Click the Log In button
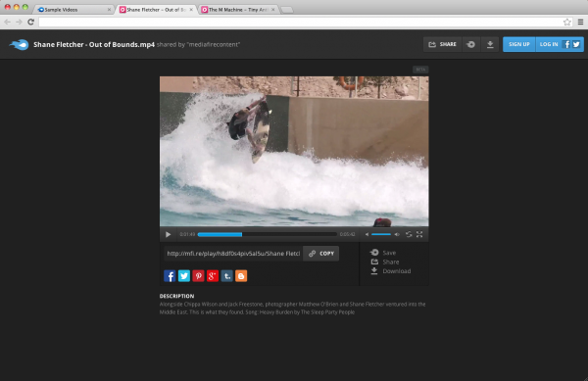This screenshot has width=588, height=381. (549, 44)
